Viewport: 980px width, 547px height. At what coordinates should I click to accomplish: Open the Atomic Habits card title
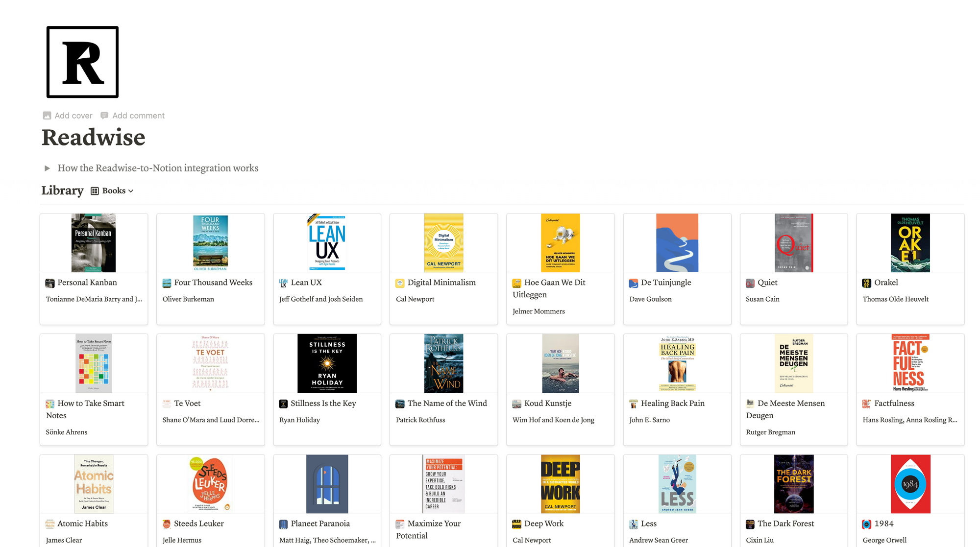click(x=82, y=523)
